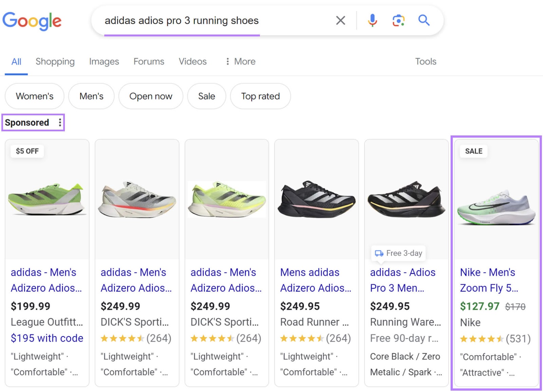Image resolution: width=543 pixels, height=392 pixels.
Task: Switch to the Videos tab
Action: pyautogui.click(x=192, y=61)
